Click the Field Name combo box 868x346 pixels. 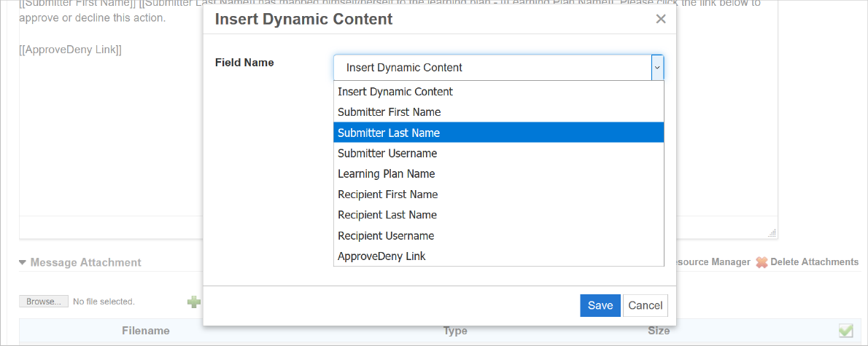[x=492, y=68]
